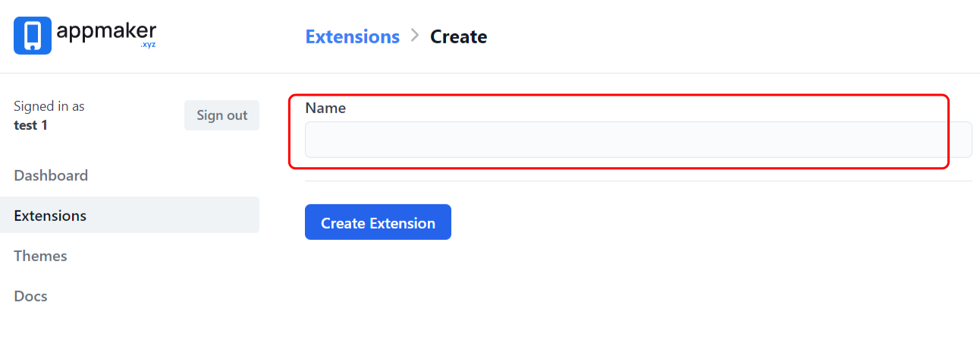Submit with the Create Extension button
980x353 pixels.
coord(378,222)
